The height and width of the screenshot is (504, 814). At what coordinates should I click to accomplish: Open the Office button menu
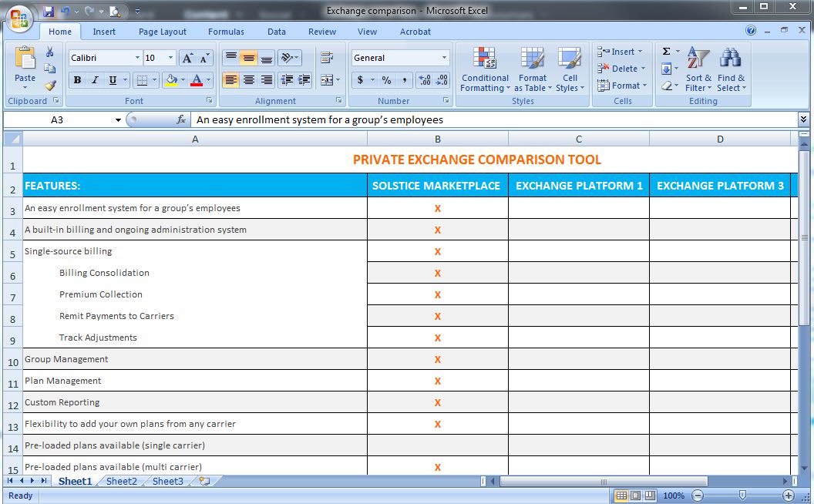tap(18, 19)
